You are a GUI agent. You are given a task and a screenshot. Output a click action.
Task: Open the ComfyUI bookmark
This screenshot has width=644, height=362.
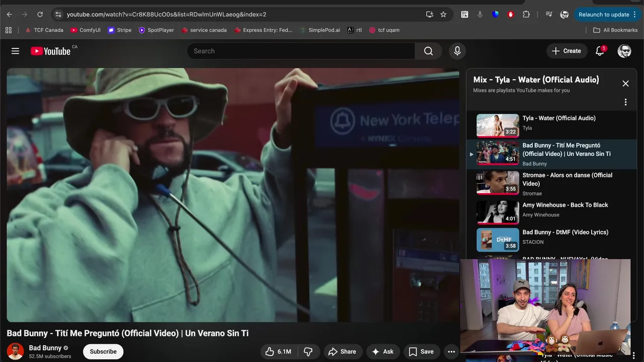(86, 30)
